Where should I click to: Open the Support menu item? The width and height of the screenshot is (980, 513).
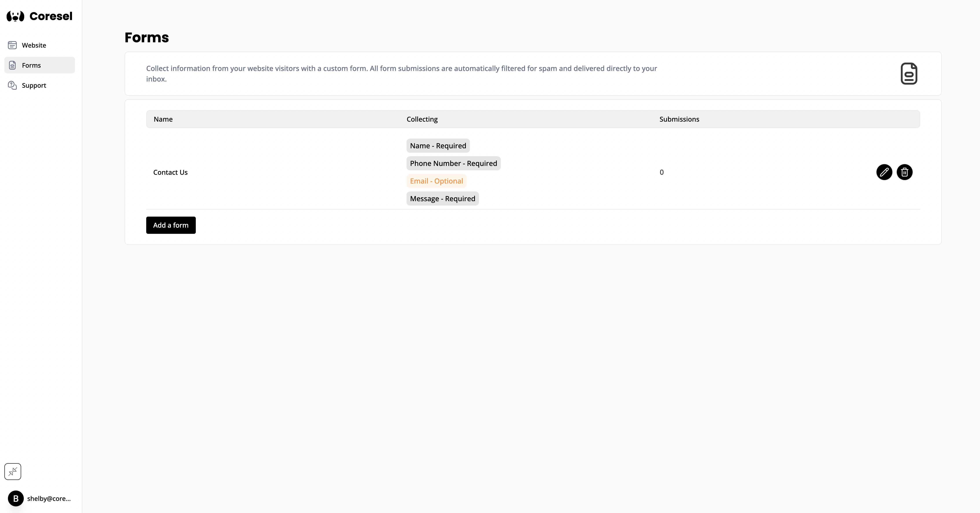point(40,86)
